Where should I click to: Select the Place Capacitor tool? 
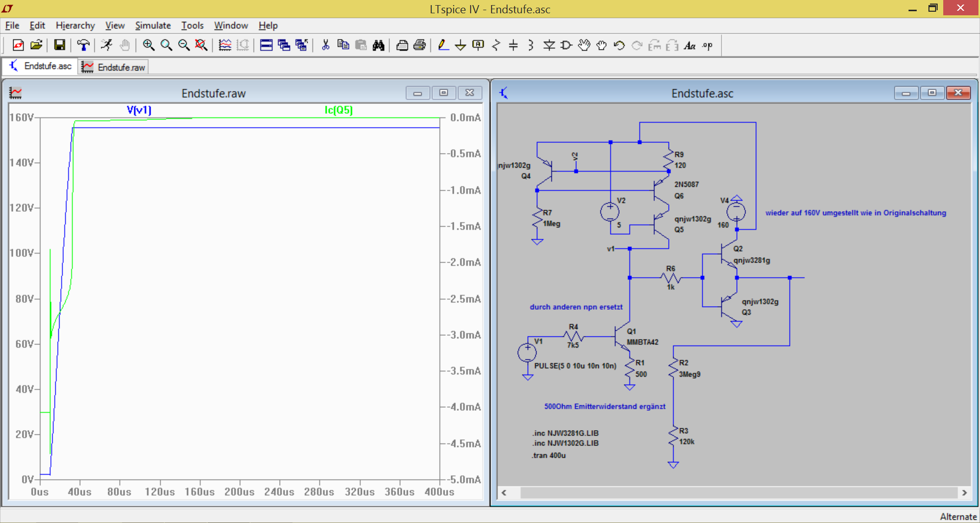pos(513,45)
